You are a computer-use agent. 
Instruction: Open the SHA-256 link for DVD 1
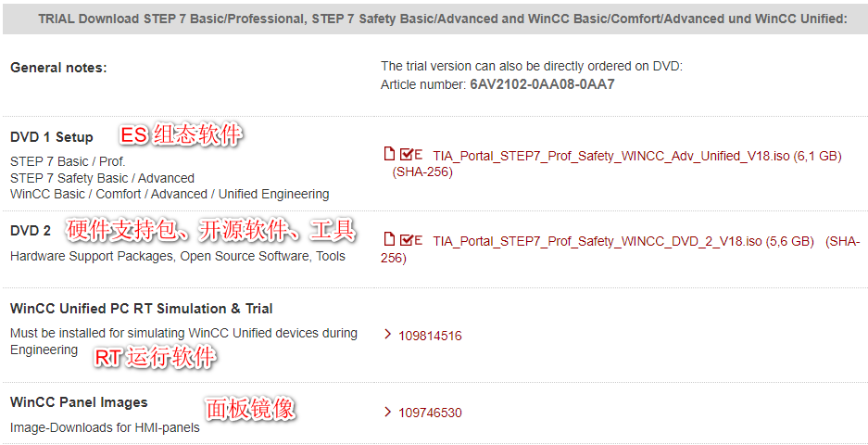[422, 172]
